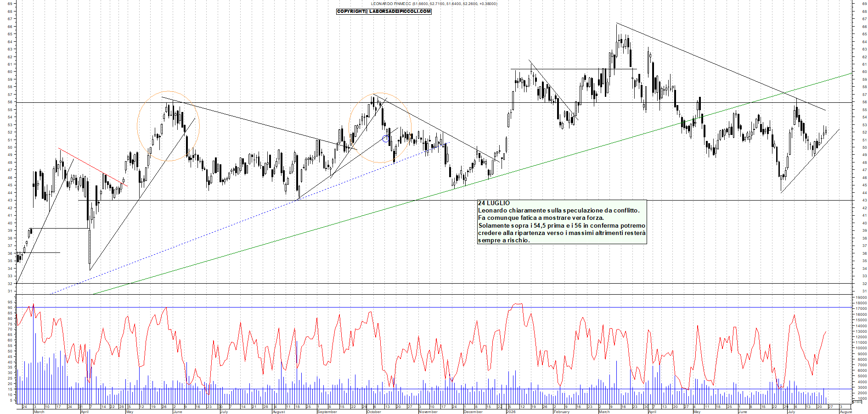Screen dimensions: 868x414
Task: Click the COPYRIGHT@ LABORSADEIPICCOLI.COM label
Action: tap(384, 11)
